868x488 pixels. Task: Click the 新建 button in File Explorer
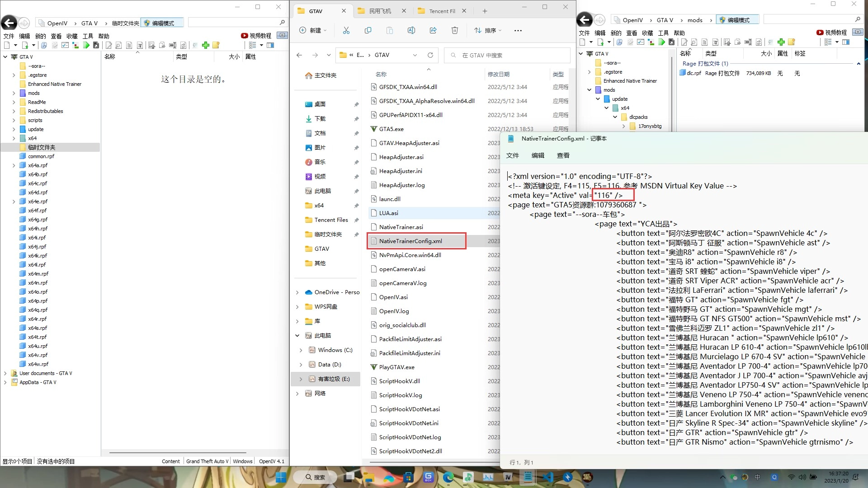pyautogui.click(x=312, y=30)
